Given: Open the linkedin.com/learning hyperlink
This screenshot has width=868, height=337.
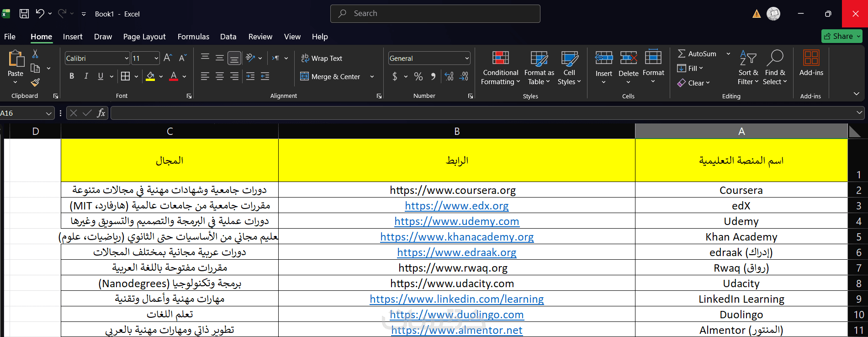Looking at the screenshot, I should pyautogui.click(x=457, y=299).
